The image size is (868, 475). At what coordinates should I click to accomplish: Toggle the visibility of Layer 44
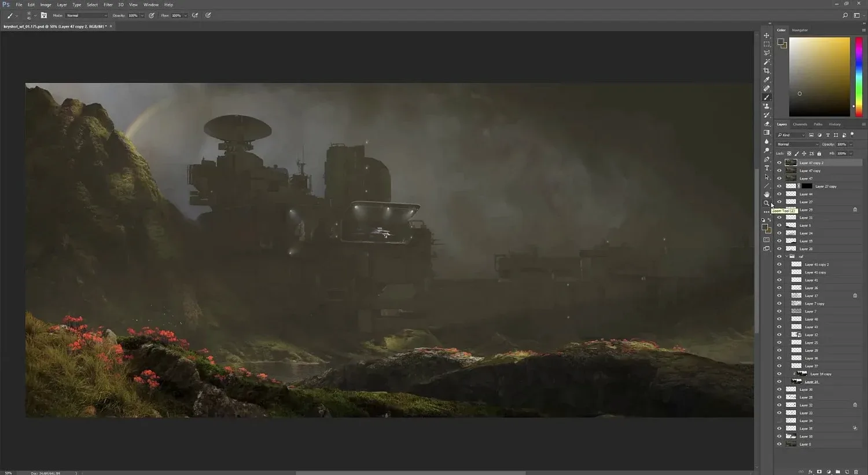(x=779, y=194)
